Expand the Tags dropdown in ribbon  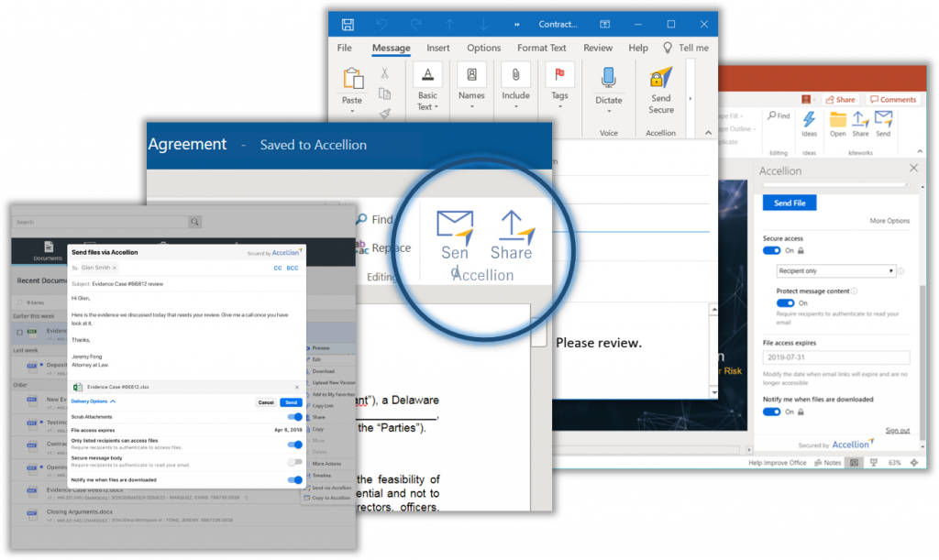point(559,111)
